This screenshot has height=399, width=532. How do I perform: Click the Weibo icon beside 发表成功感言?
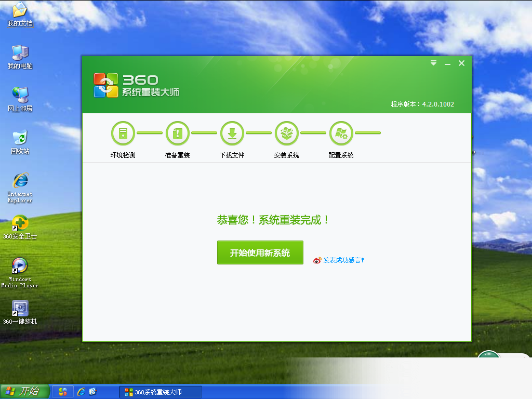(x=317, y=260)
